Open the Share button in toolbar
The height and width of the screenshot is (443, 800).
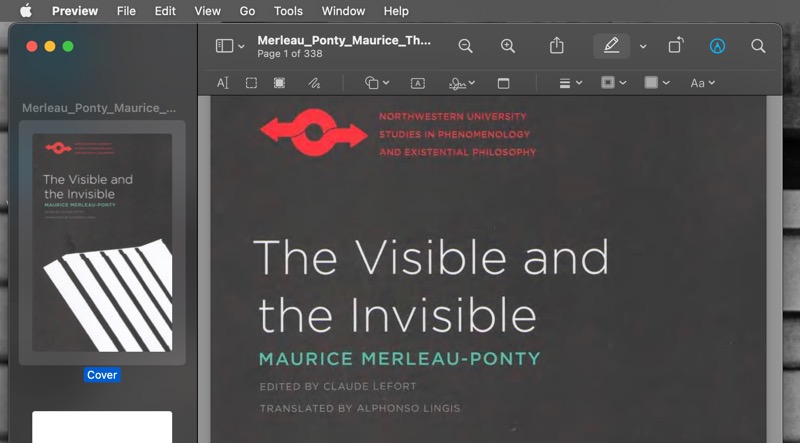coord(557,46)
